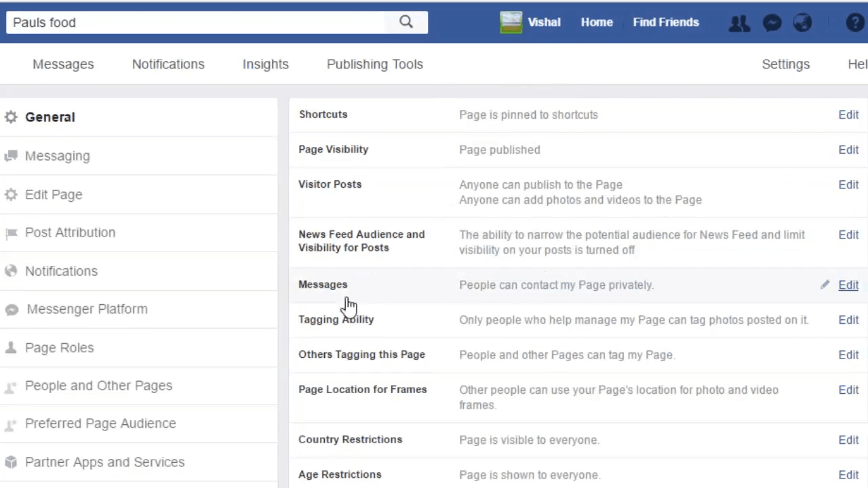Click the 'Country Restrictions' row label

pyautogui.click(x=350, y=440)
